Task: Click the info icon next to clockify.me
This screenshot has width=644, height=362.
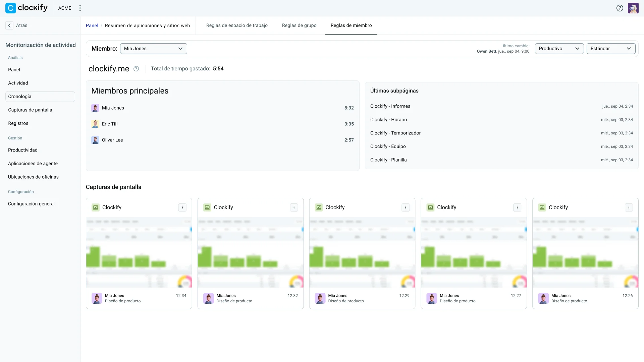Action: pos(136,69)
